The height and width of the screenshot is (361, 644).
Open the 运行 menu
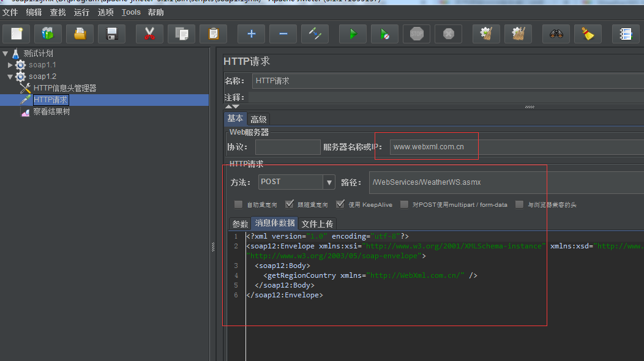point(81,12)
